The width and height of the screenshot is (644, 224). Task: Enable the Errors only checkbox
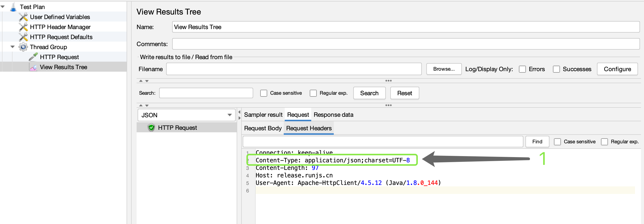pyautogui.click(x=522, y=69)
